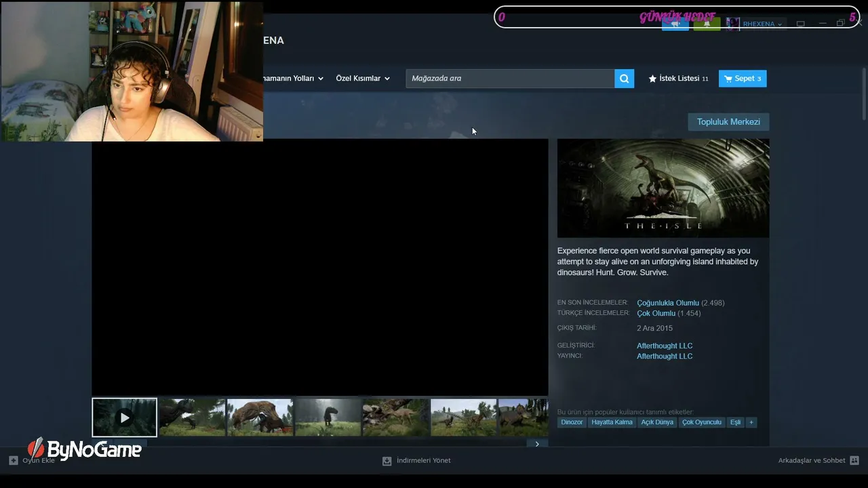Click the 'Experience fierce open world survival' description

tap(658, 262)
